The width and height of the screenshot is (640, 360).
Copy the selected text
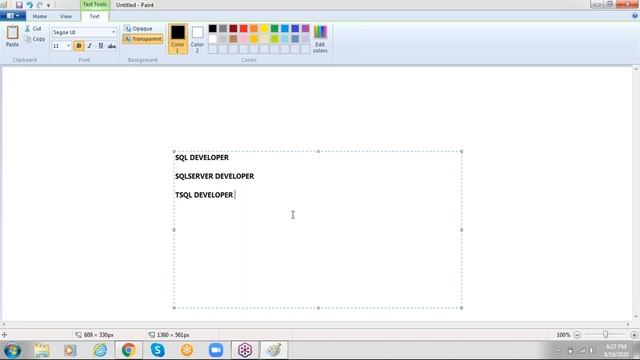tap(35, 39)
